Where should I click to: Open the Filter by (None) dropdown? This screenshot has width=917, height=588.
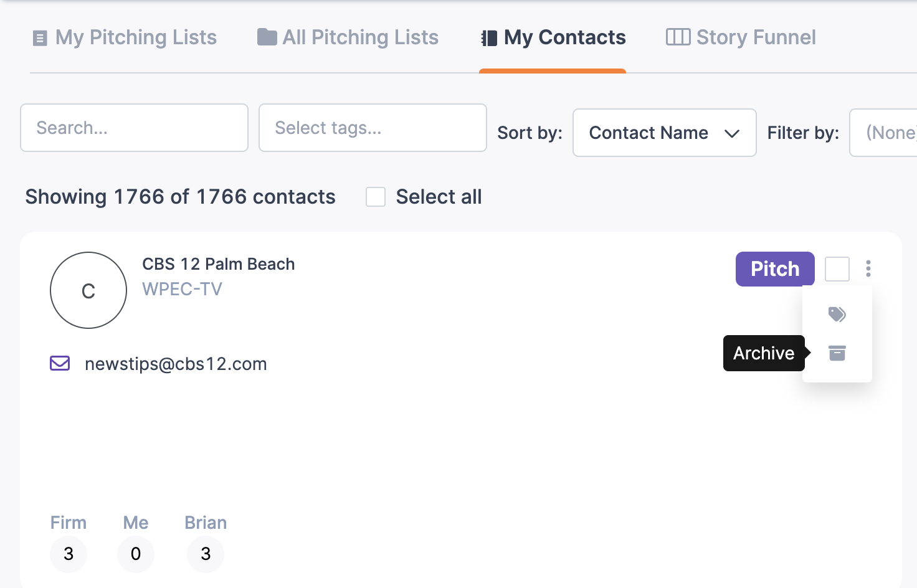pos(883,133)
